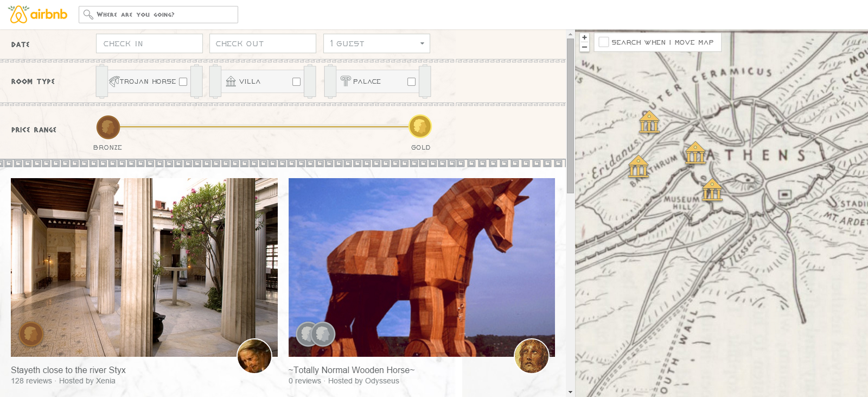Grab the Bronze price slider handle
This screenshot has width=868, height=397.
[x=108, y=127]
